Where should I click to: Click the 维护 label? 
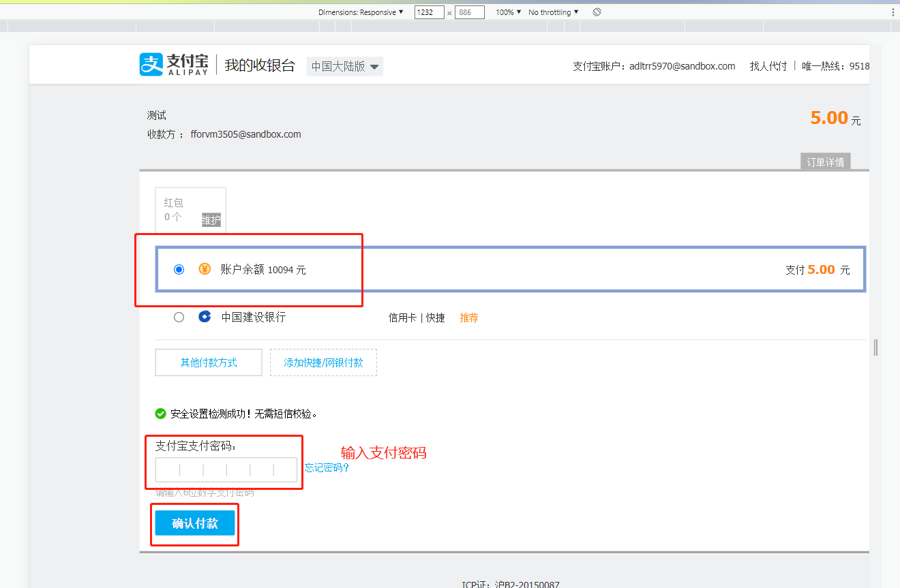point(211,220)
